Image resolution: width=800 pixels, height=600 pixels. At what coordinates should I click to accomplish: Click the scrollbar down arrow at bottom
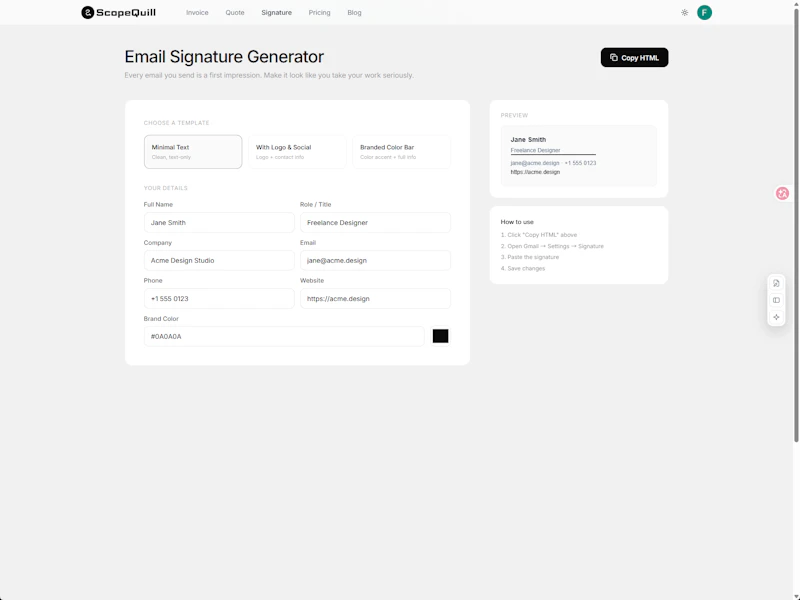[796, 596]
